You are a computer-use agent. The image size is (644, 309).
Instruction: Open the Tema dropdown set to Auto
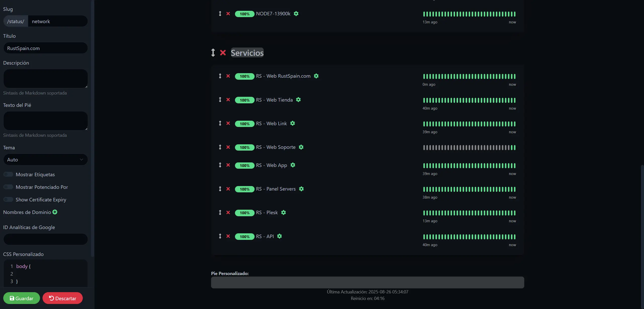46,160
